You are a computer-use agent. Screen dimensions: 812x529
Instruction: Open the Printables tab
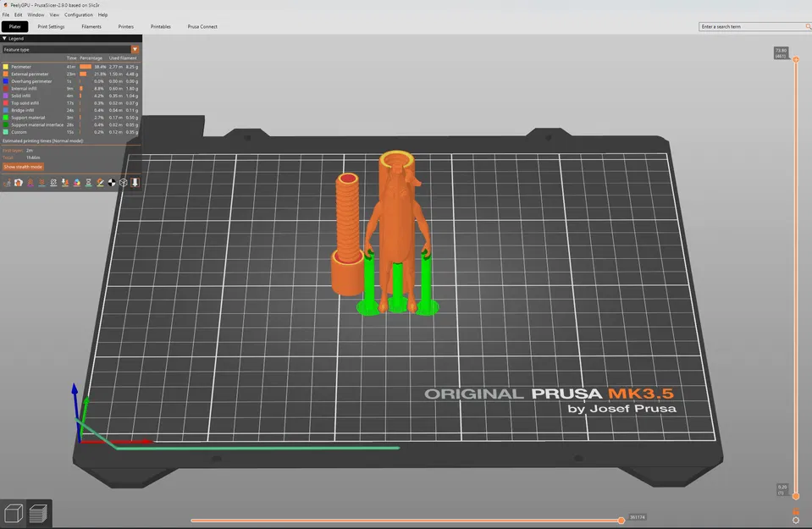click(x=161, y=26)
